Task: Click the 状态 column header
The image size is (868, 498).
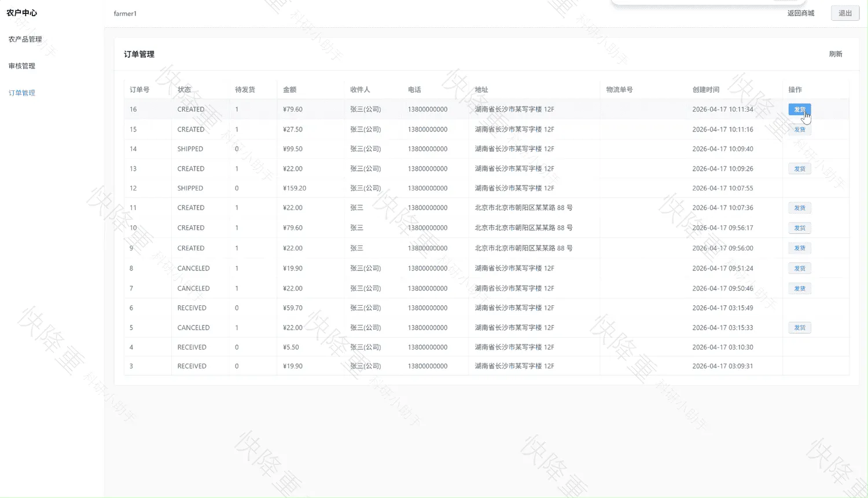Action: pos(184,90)
